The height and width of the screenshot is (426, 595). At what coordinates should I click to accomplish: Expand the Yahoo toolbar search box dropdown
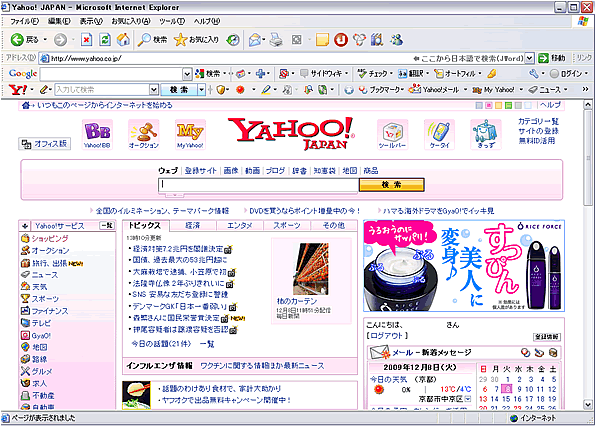(x=154, y=90)
